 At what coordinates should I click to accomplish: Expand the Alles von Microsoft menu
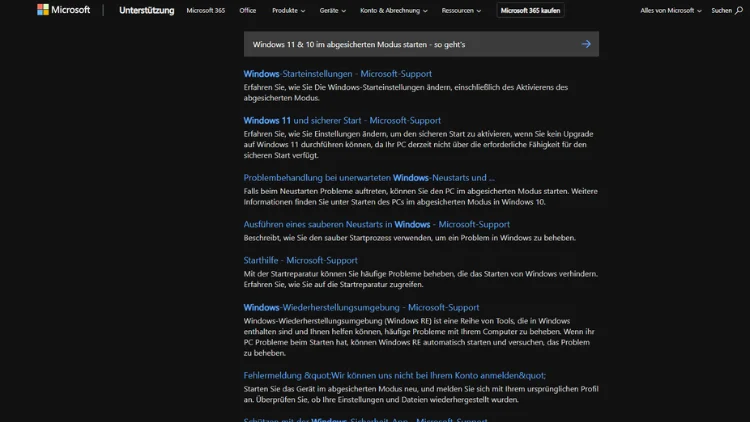click(x=671, y=10)
